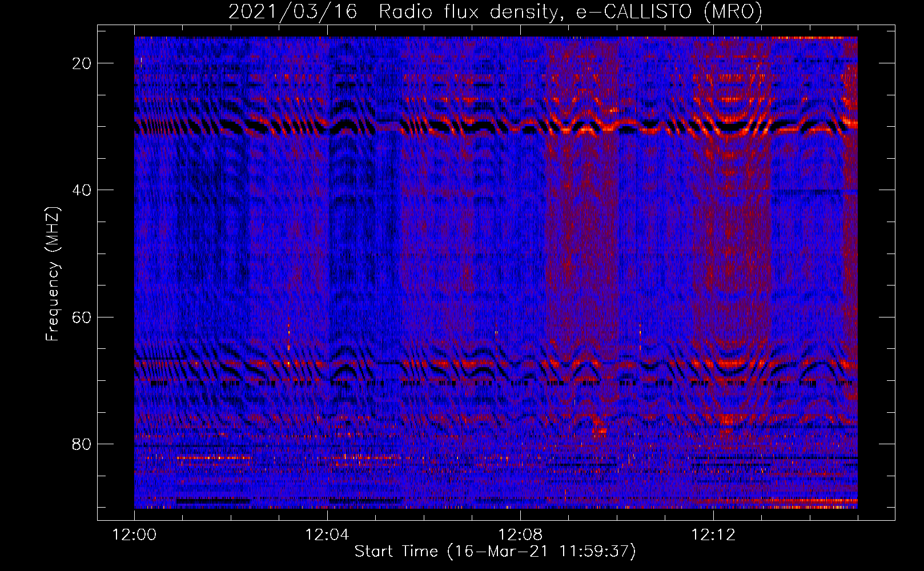This screenshot has width=924, height=571.
Task: Click the 40 frequency tick label
Action: pos(82,190)
